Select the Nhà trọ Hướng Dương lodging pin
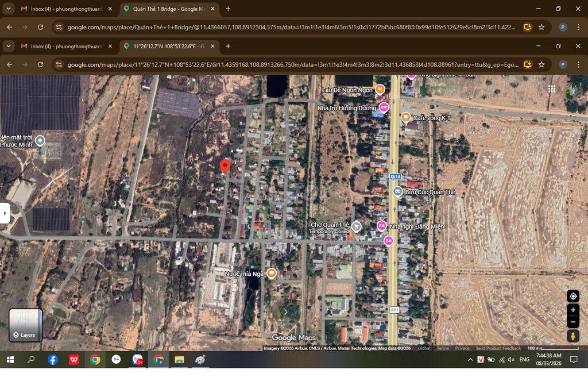The height and width of the screenshot is (385, 588). click(x=383, y=107)
